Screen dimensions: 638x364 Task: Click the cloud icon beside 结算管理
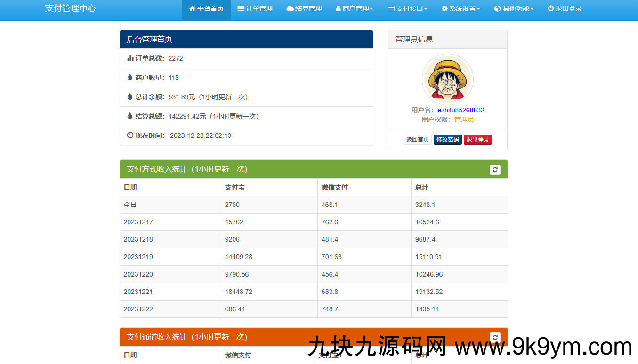point(290,8)
